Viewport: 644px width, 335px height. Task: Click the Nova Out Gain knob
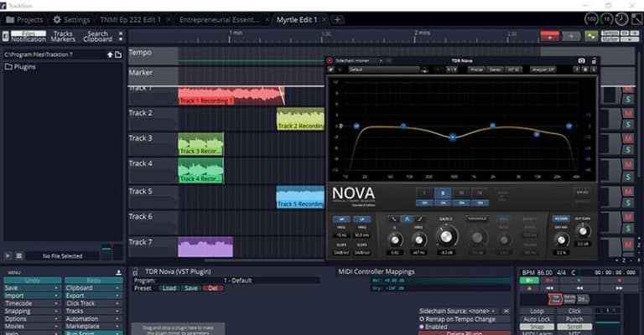click(x=583, y=231)
